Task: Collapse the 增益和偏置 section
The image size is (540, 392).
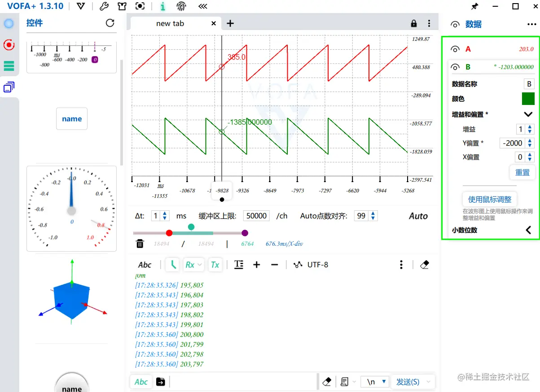Action: (x=528, y=114)
